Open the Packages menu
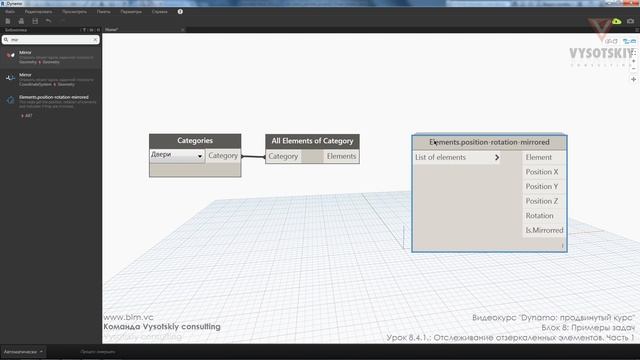Image resolution: width=640 pixels, height=360 pixels. [104, 12]
